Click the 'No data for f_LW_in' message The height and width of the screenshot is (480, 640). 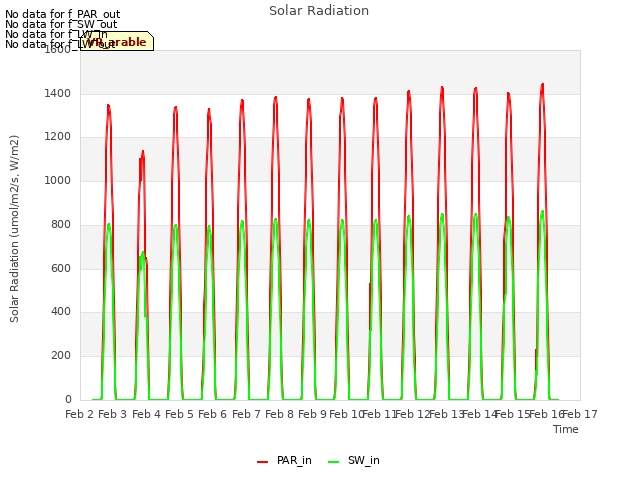click(x=56, y=34)
